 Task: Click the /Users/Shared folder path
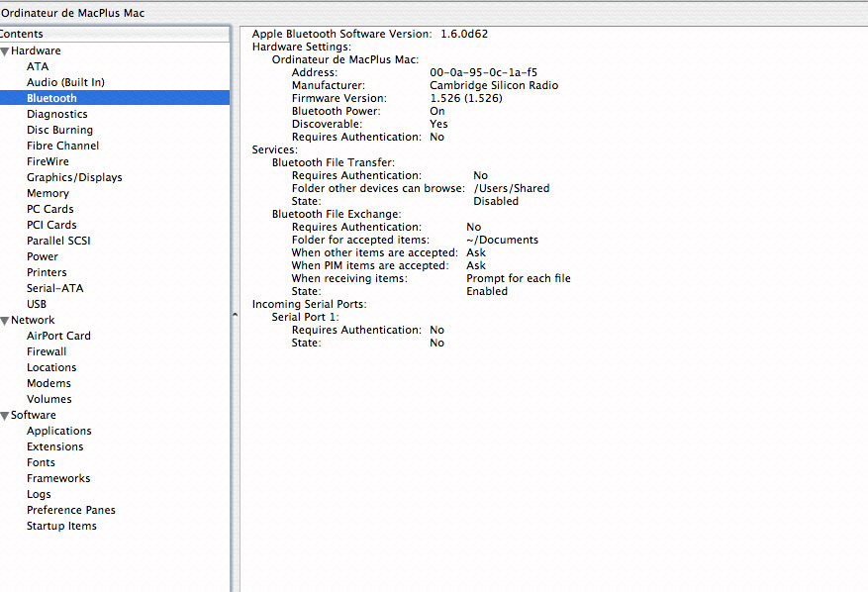[512, 188]
